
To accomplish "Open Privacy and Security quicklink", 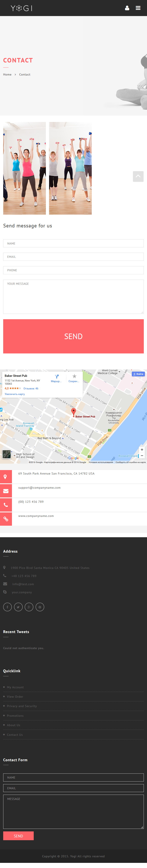I will point(22,706).
